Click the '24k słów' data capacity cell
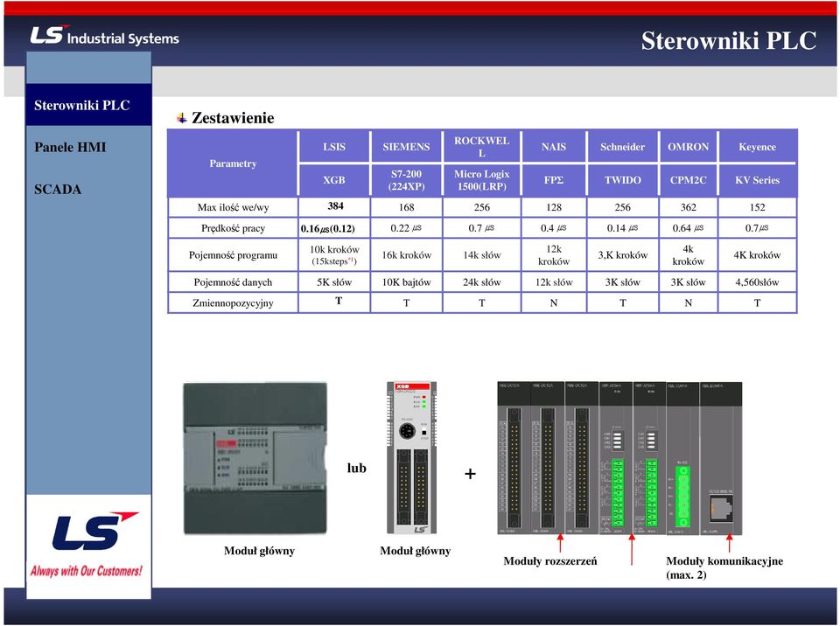This screenshot has height=626, width=840. tap(481, 282)
